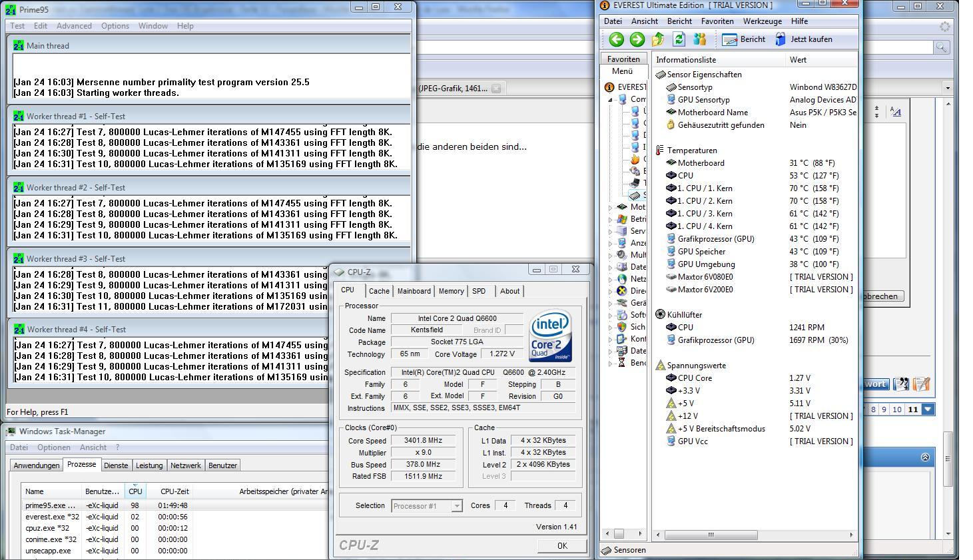Select the Computer node icon in EVEREST tree
This screenshot has width=973, height=560.
(623, 99)
